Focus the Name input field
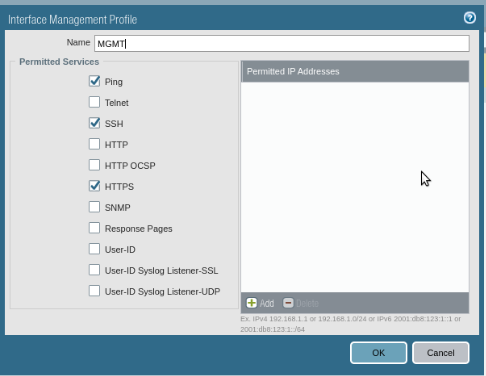This screenshot has width=486, height=376. pos(282,44)
